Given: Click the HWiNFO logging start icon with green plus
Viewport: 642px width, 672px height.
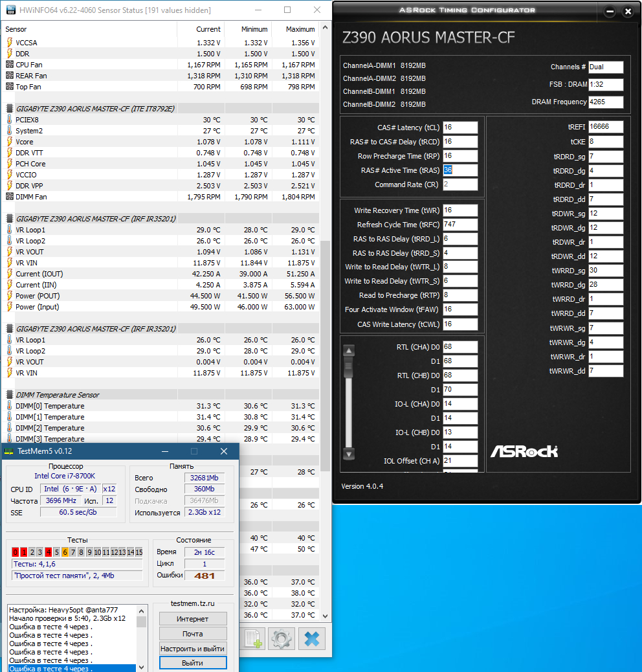Looking at the screenshot, I should [254, 639].
